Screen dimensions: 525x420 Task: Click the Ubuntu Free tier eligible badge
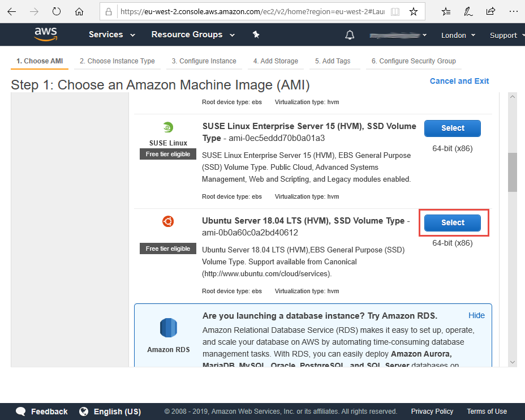168,248
